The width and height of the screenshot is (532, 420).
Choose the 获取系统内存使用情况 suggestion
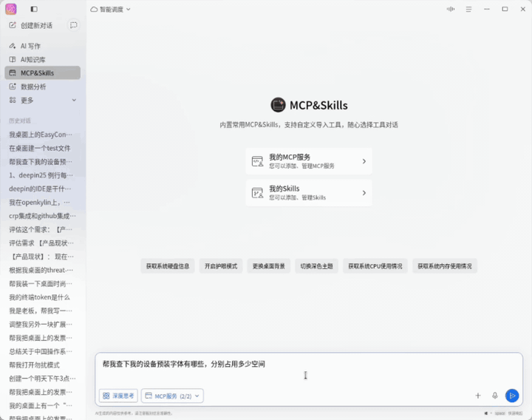[x=445, y=266]
